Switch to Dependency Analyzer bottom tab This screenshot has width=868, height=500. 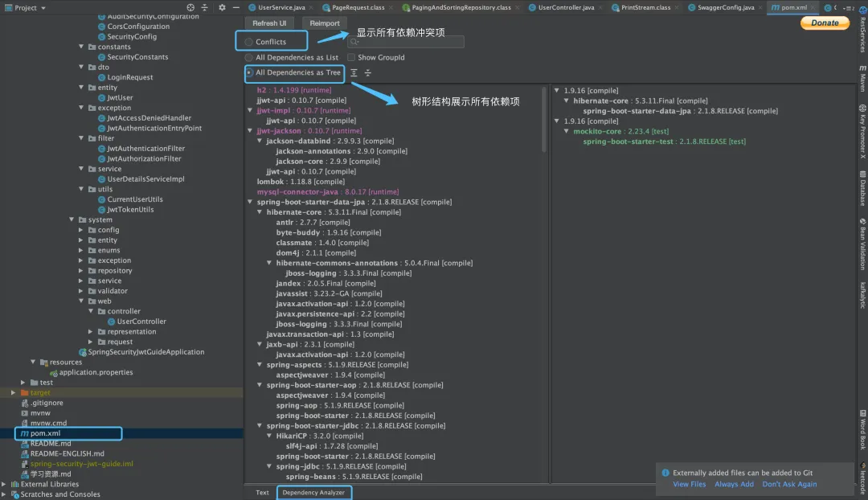coord(314,492)
